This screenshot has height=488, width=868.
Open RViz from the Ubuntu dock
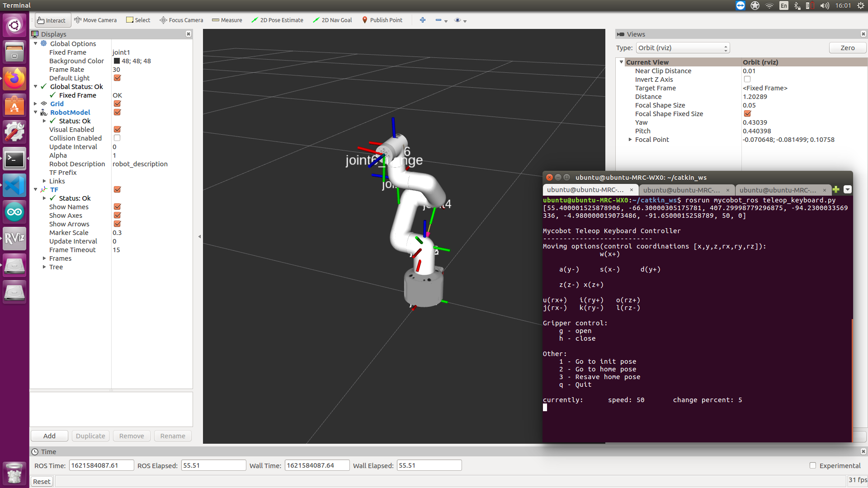tap(14, 238)
